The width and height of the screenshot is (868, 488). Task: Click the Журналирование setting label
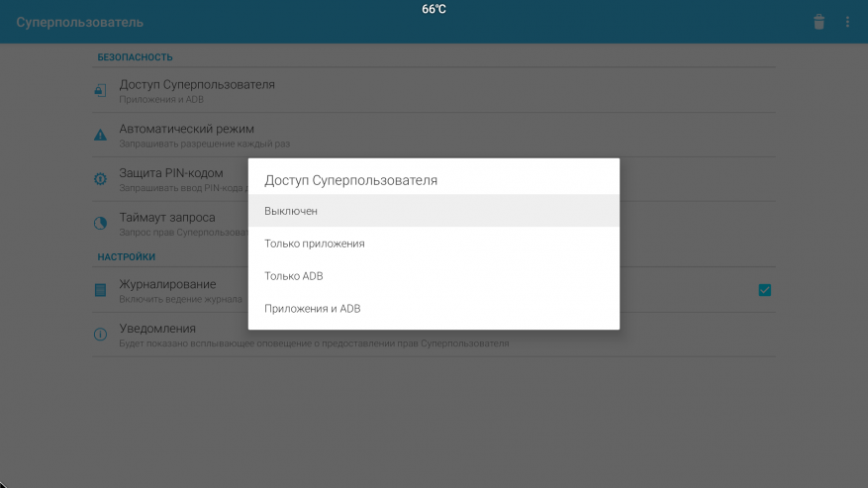[167, 284]
